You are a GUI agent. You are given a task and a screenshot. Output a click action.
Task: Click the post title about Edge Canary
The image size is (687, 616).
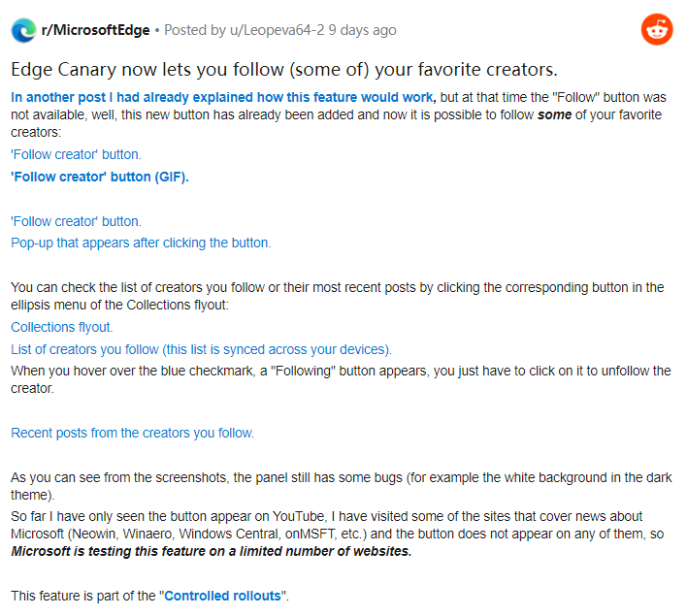pyautogui.click(x=283, y=70)
